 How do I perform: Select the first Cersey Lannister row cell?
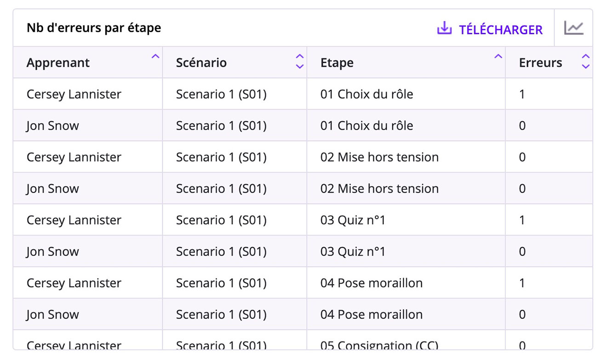pos(74,94)
